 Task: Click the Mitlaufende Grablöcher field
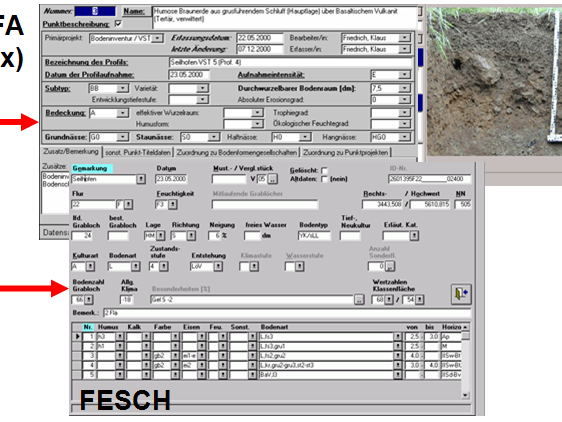point(265,204)
